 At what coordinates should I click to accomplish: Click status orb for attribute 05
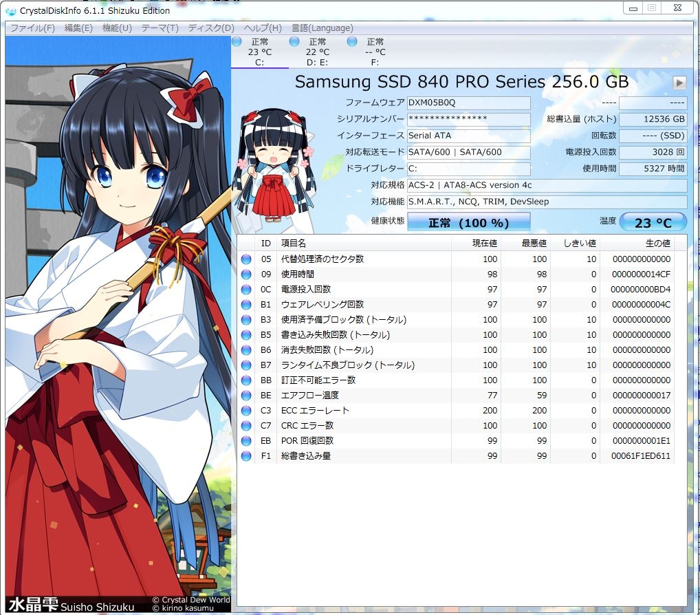pyautogui.click(x=246, y=259)
